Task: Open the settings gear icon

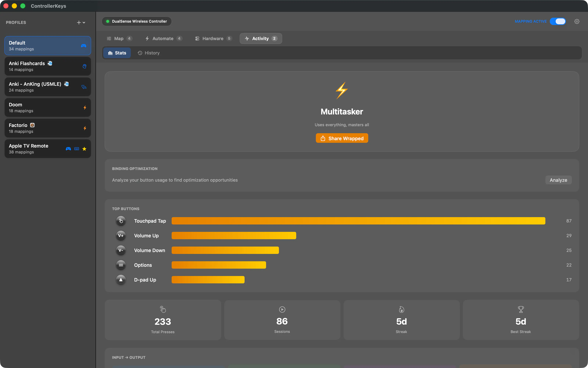Action: coord(577,21)
